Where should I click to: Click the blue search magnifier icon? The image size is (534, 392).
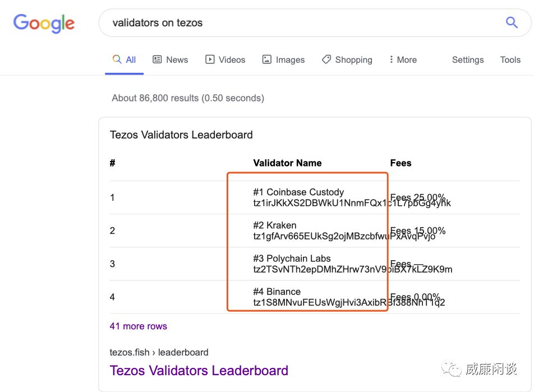511,22
